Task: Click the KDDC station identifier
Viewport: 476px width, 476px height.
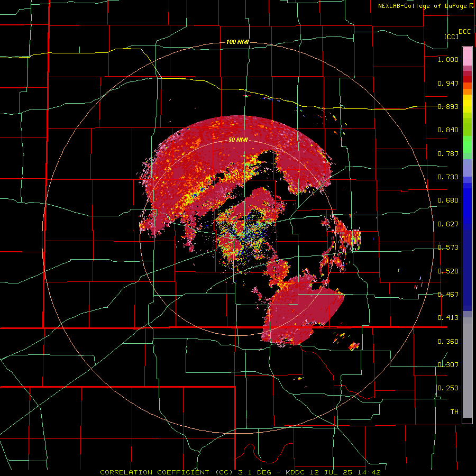Action: (x=296, y=472)
